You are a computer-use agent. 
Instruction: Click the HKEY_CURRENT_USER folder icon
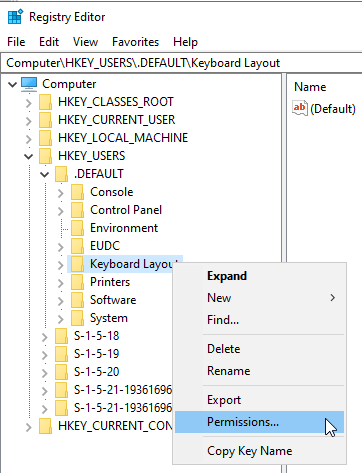pos(45,120)
